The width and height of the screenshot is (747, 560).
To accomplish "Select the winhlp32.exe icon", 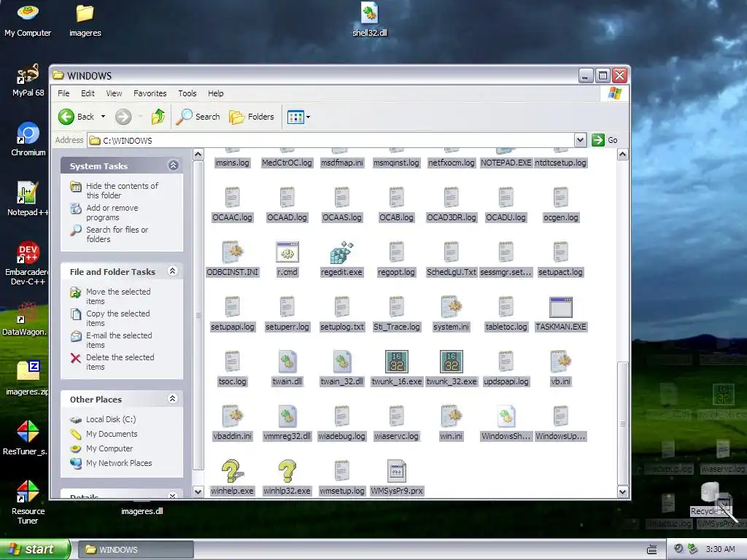I will pos(287,472).
